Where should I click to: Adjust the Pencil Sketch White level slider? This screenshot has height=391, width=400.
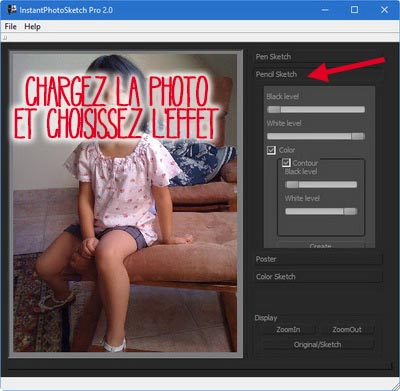tap(316, 136)
